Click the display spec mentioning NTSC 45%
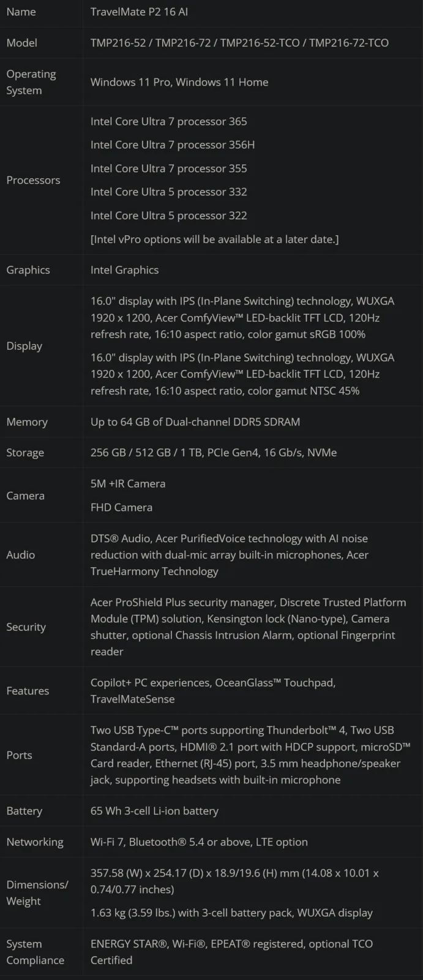423x980 pixels. click(x=242, y=374)
